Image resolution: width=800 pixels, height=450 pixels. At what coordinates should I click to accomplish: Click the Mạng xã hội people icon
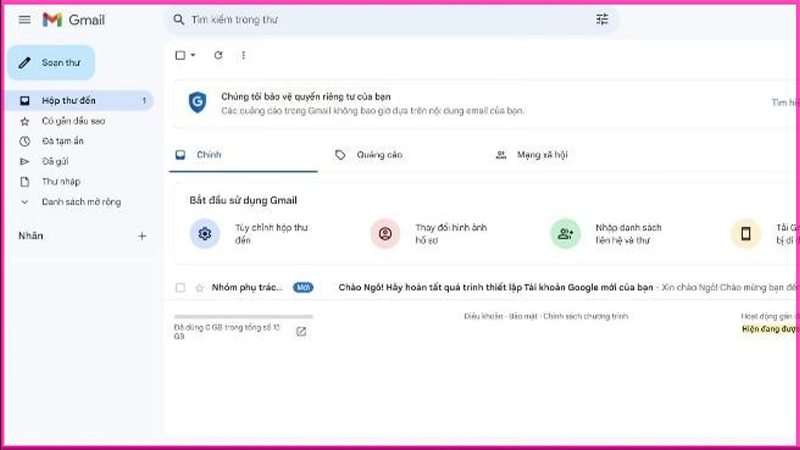501,155
